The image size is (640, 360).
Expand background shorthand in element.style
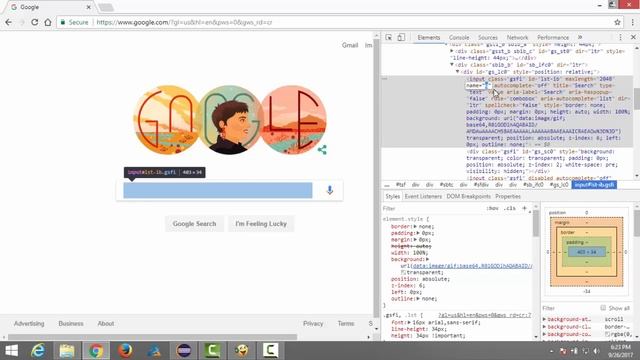point(427,259)
